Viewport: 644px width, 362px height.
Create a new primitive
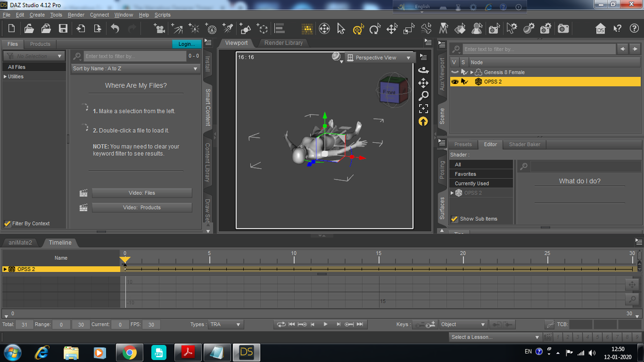[x=246, y=29]
